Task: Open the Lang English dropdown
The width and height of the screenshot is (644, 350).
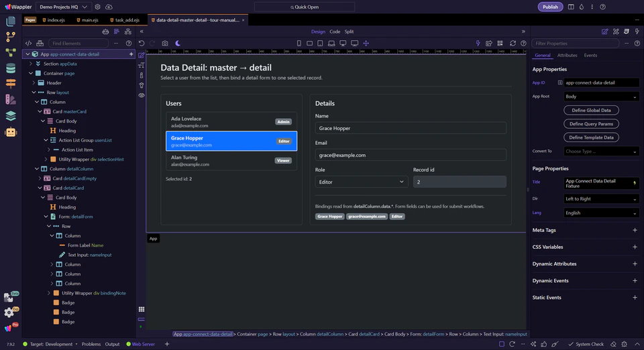Action: [x=601, y=213]
